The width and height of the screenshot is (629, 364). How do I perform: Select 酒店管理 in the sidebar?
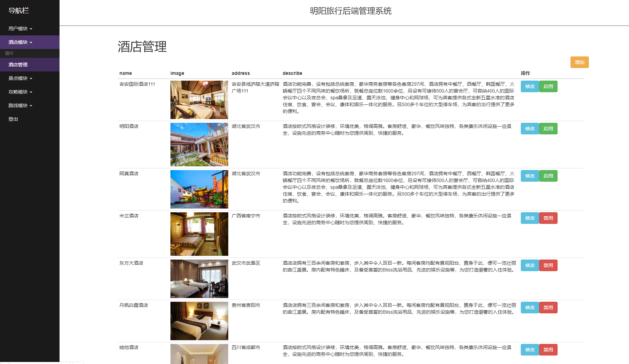[x=18, y=64]
